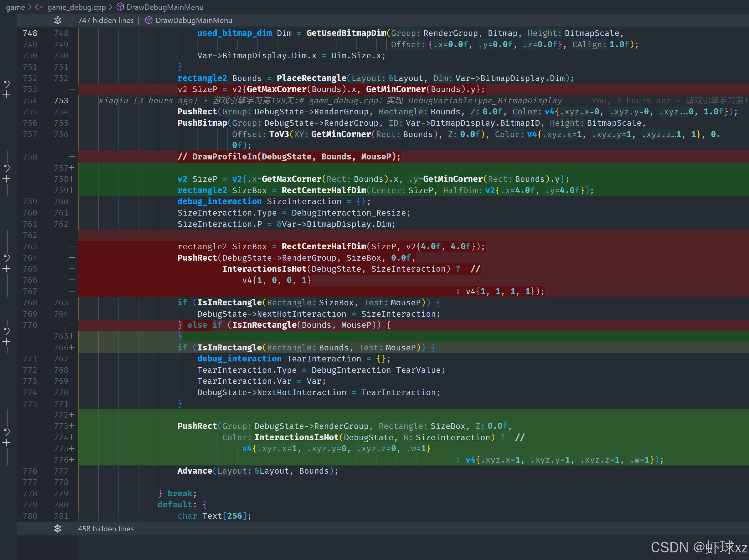The width and height of the screenshot is (749, 560).
Task: Revert the removed SizeBox PushRect block
Action: coord(6,258)
